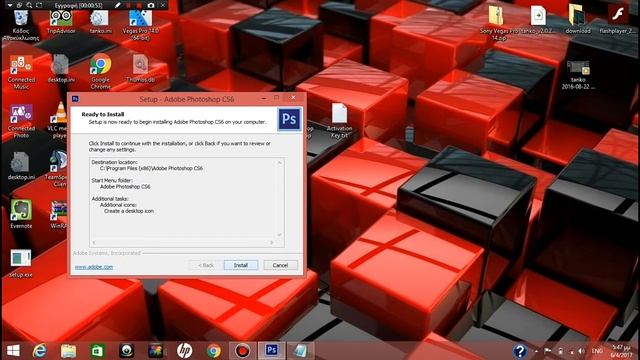
Task: Select the desktop.ini icon above Evernote
Action: [x=21, y=166]
